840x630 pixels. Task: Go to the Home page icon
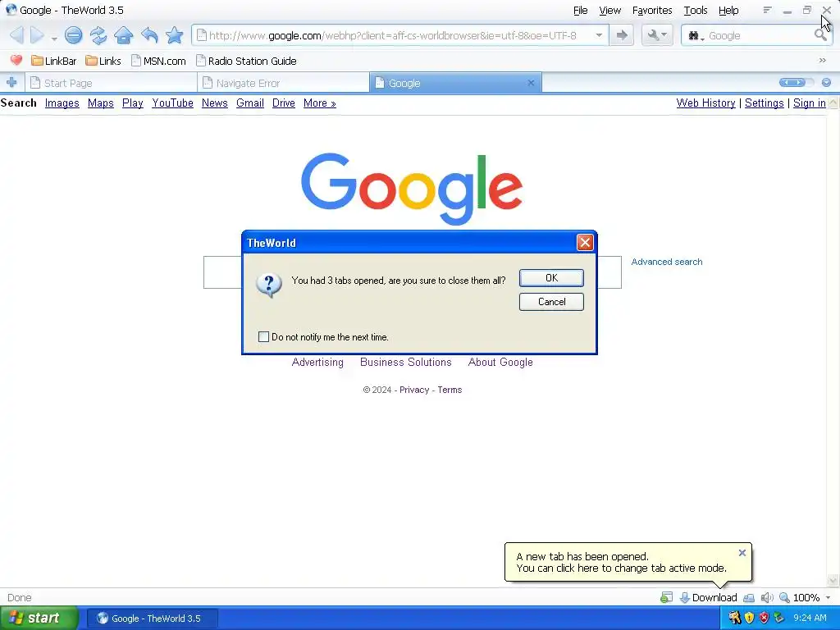click(124, 35)
